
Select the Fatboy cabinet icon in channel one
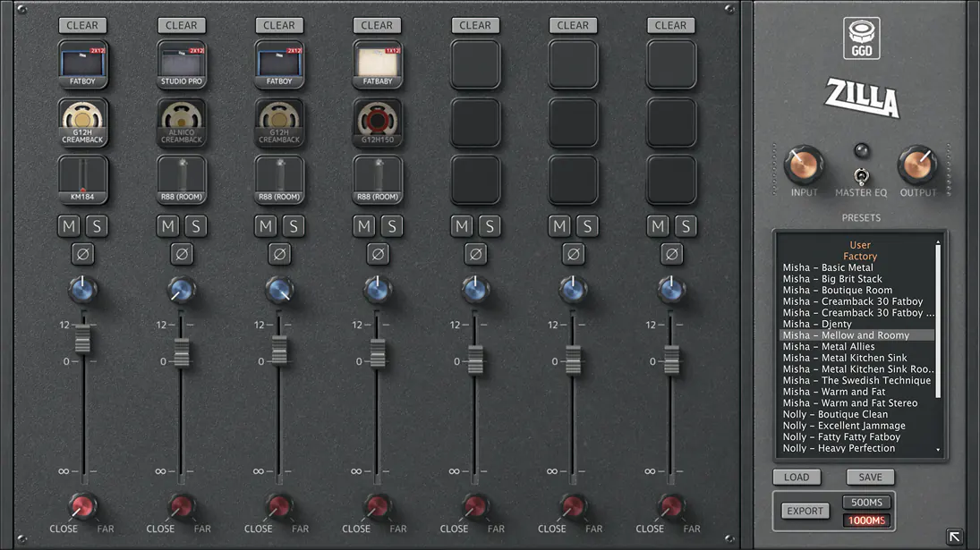pyautogui.click(x=83, y=63)
